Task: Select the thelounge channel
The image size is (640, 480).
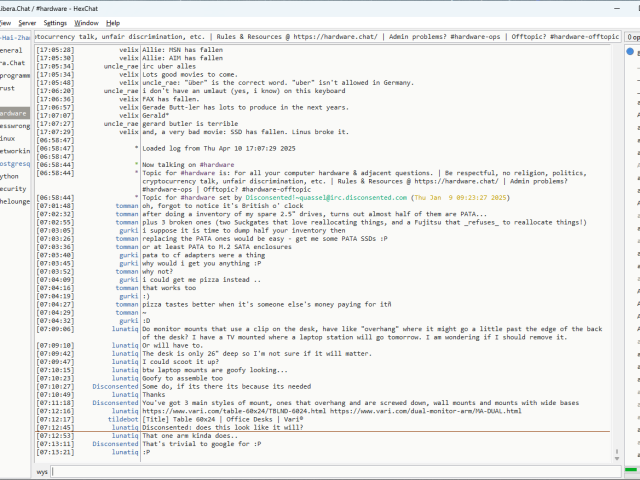Action: point(14,200)
